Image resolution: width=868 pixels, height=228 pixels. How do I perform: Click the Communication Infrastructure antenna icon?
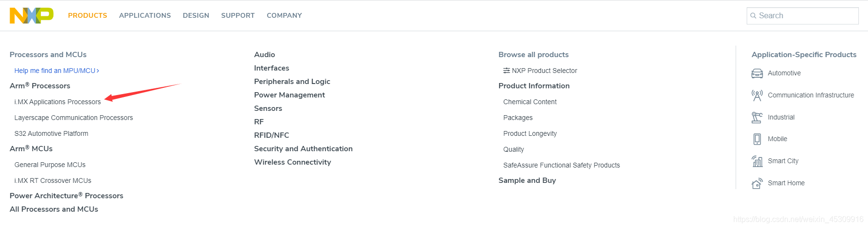(757, 96)
